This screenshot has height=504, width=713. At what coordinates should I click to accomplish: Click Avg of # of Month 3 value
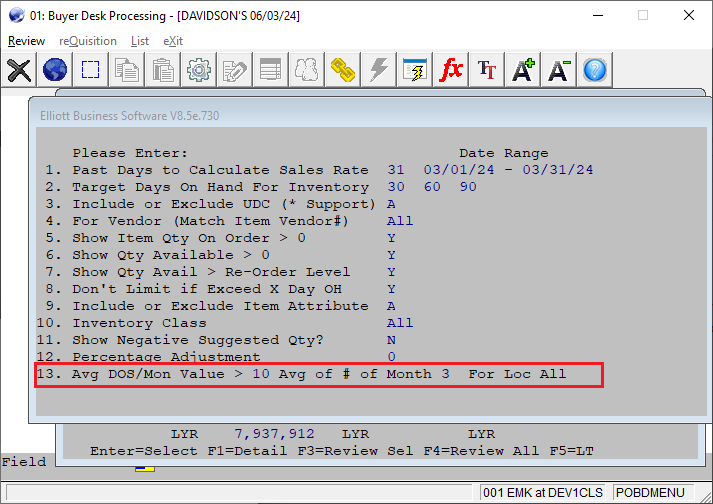pyautogui.click(x=446, y=374)
